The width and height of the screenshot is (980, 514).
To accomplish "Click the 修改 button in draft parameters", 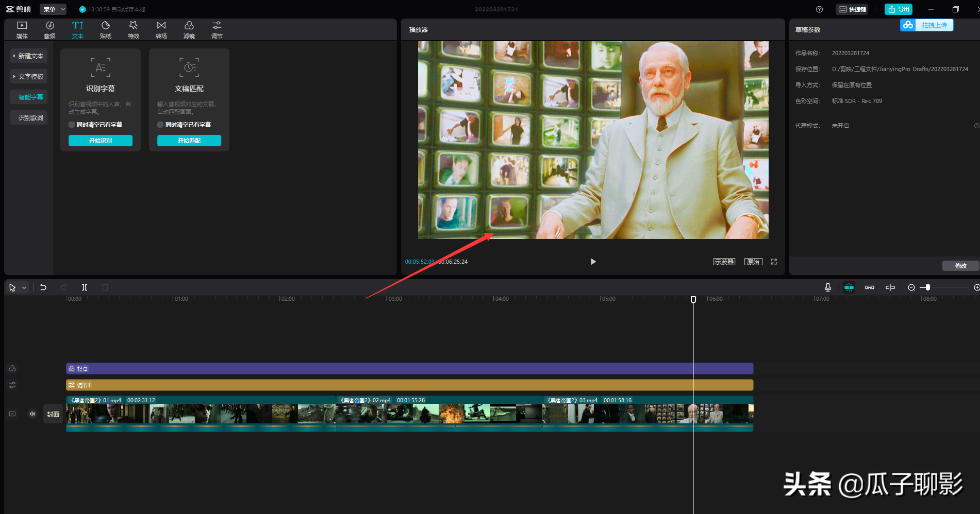I will point(961,266).
